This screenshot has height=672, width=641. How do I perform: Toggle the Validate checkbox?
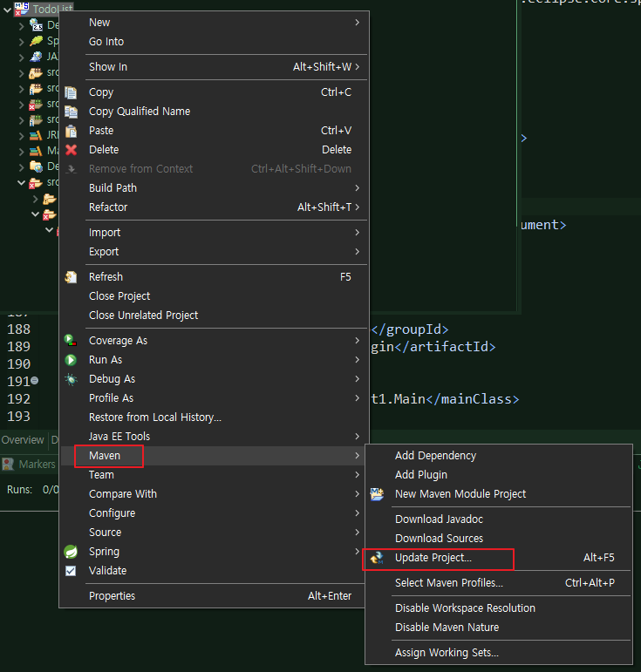(71, 571)
